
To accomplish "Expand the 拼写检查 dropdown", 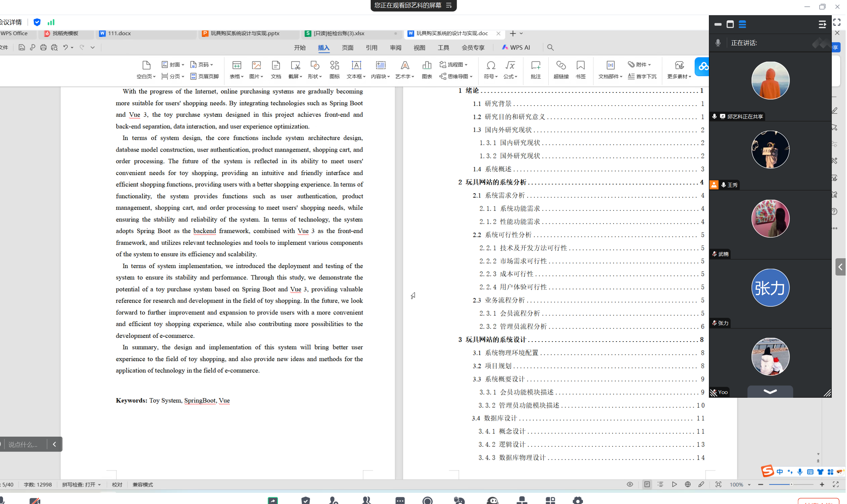I will (100, 485).
